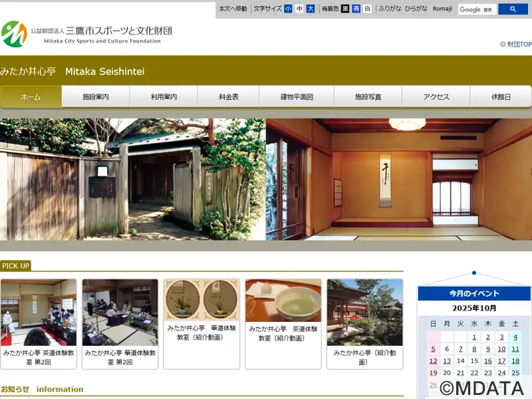Open the 施設案内 tab
532x399 pixels.
pos(96,96)
